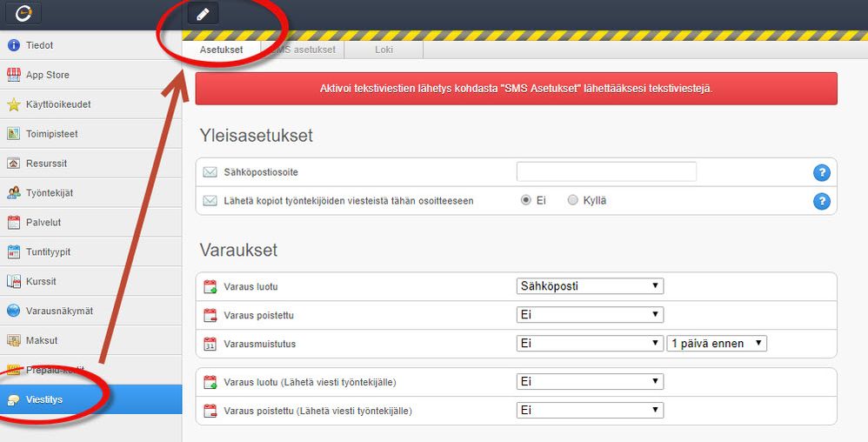
Task: Open Tiedot info icon in sidebar
Action: [x=14, y=45]
